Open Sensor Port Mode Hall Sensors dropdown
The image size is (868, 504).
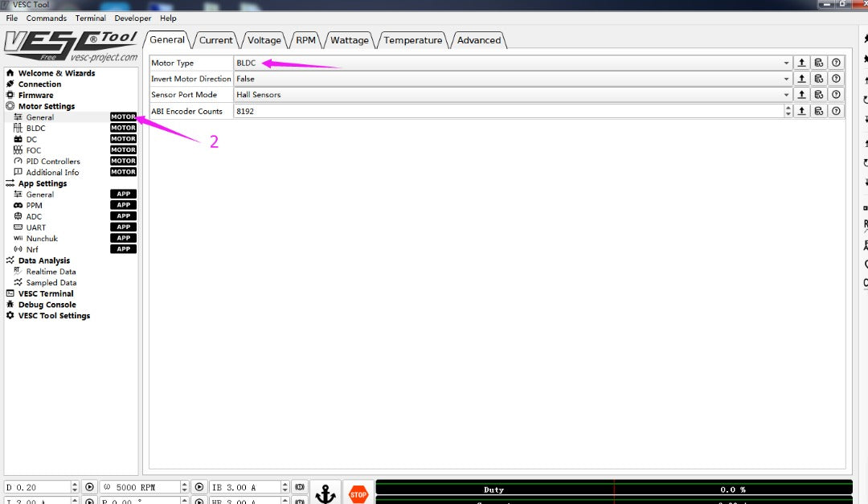(513, 95)
